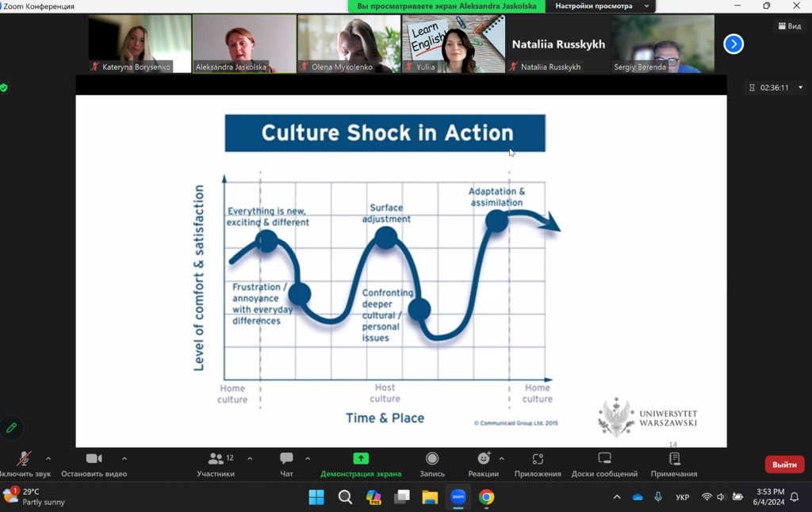
Task: Unmute microphone with Включить звук
Action: (x=24, y=460)
